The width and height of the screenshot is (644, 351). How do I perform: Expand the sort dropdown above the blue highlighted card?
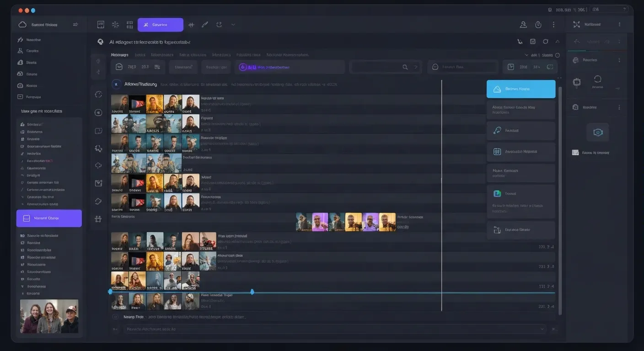click(526, 55)
